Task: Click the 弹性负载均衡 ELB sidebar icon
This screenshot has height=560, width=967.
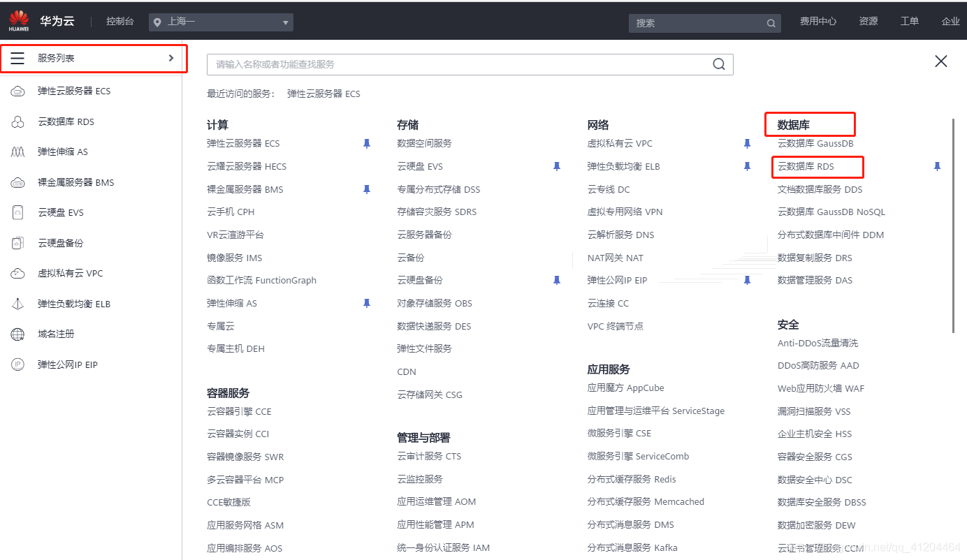Action: pyautogui.click(x=17, y=304)
